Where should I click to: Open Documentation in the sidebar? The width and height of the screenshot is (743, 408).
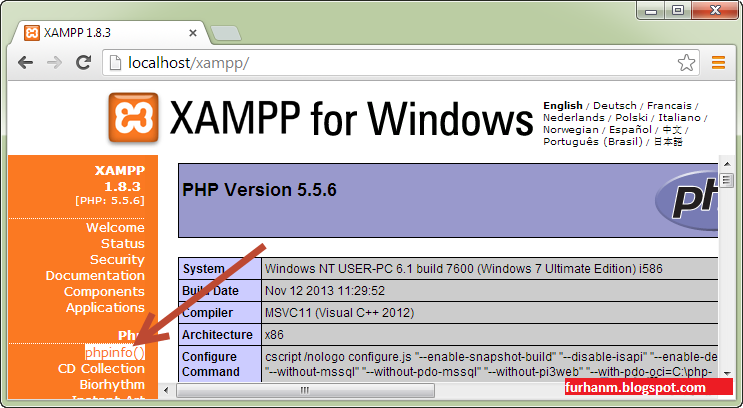click(x=95, y=276)
